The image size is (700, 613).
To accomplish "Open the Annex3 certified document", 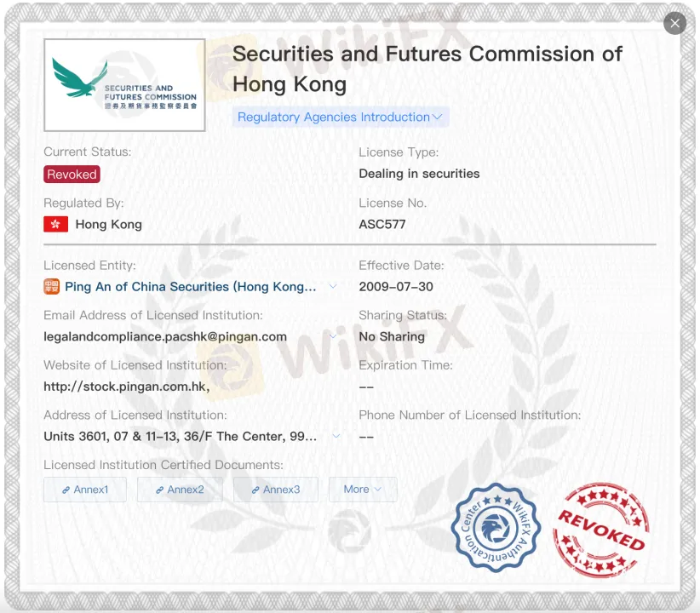I will coord(276,490).
